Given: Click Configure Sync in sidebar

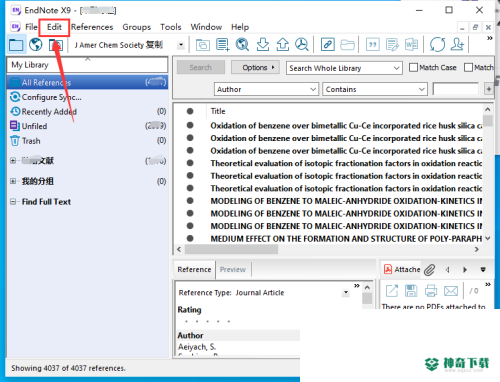Looking at the screenshot, I should 51,97.
